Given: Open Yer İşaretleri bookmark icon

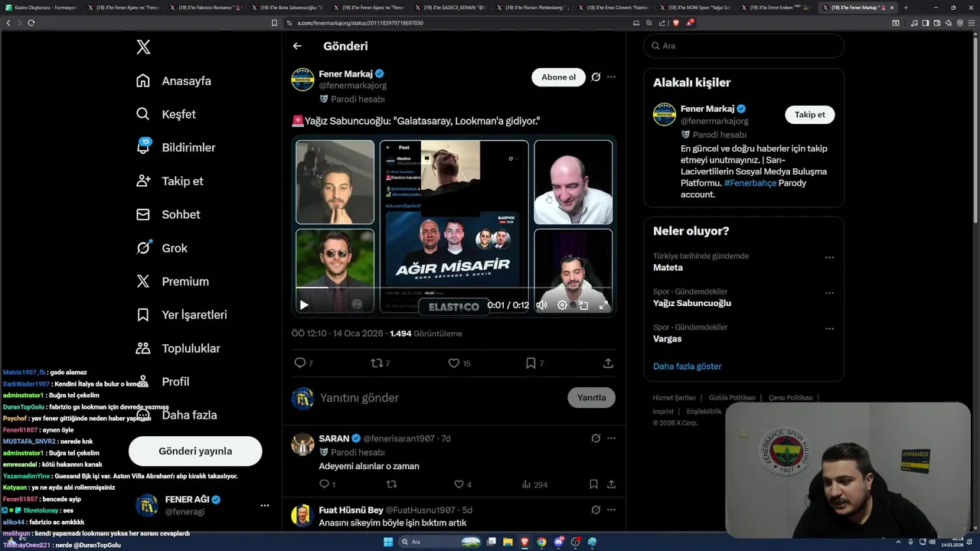Looking at the screenshot, I should [x=143, y=315].
